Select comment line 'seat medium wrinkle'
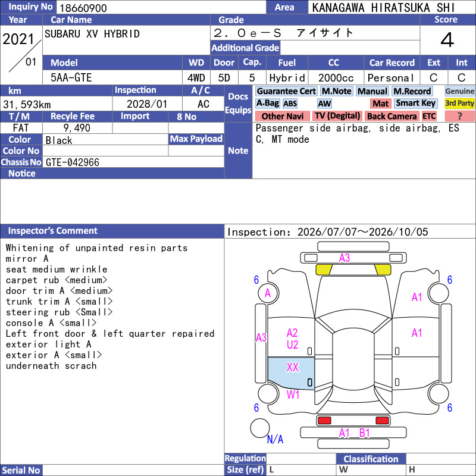The height and width of the screenshot is (476, 476). click(57, 270)
